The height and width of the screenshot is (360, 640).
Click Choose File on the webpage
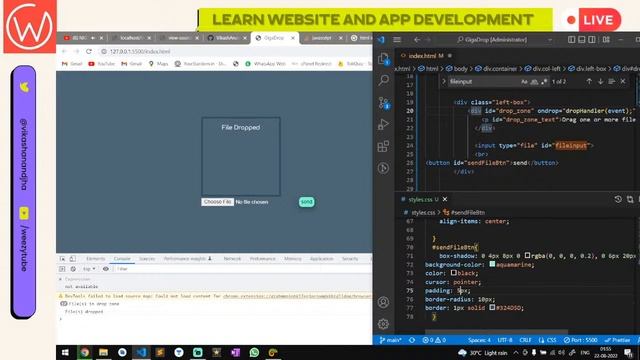[x=218, y=202]
